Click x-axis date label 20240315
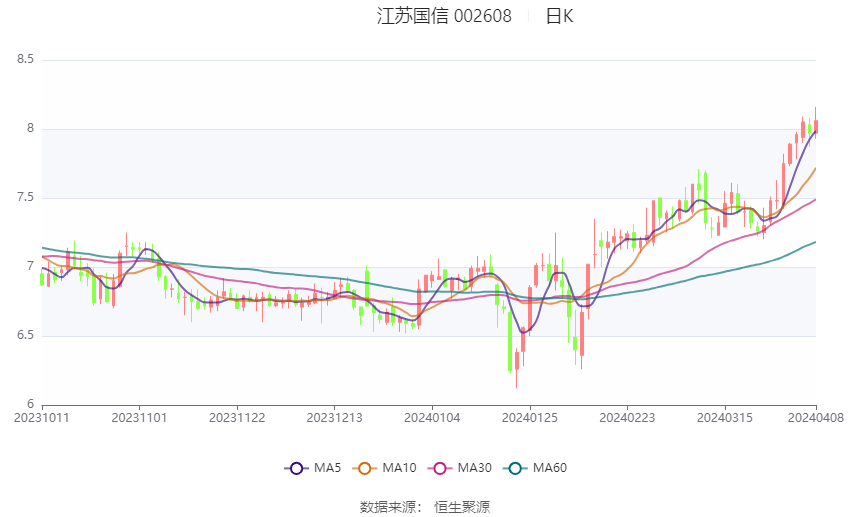 tap(725, 418)
